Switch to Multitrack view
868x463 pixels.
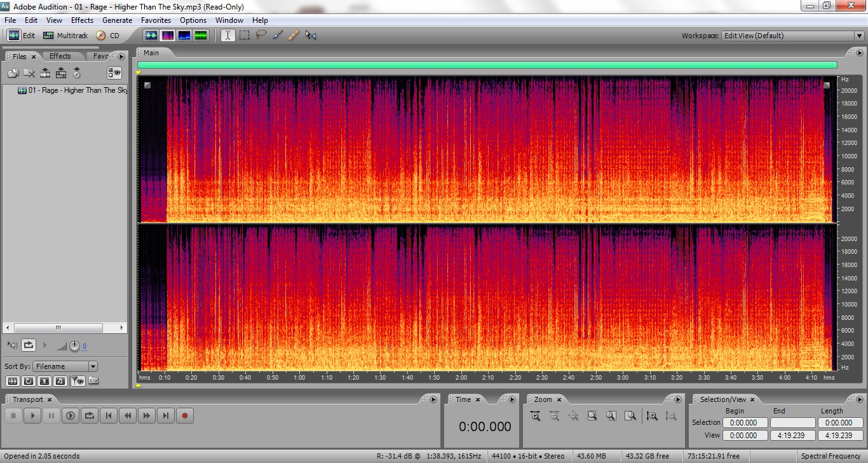tap(65, 36)
